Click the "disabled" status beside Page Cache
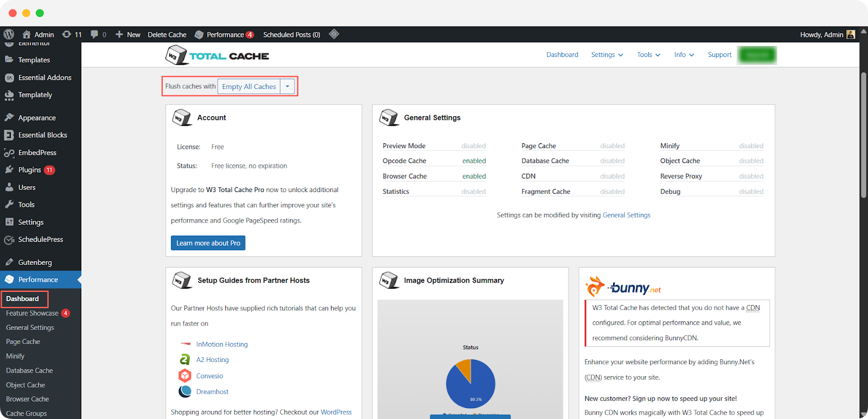Viewport: 868px width, 419px height. tap(612, 145)
